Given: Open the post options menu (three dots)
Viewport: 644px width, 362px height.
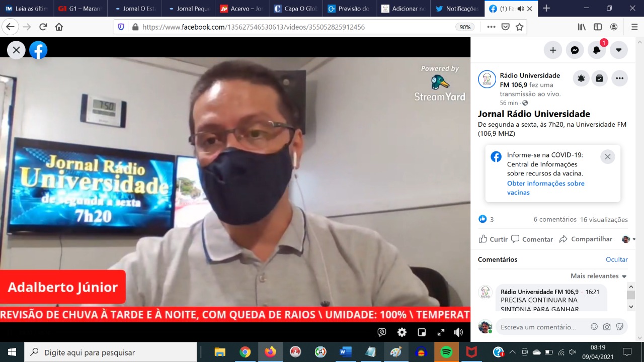Looking at the screenshot, I should click(619, 78).
